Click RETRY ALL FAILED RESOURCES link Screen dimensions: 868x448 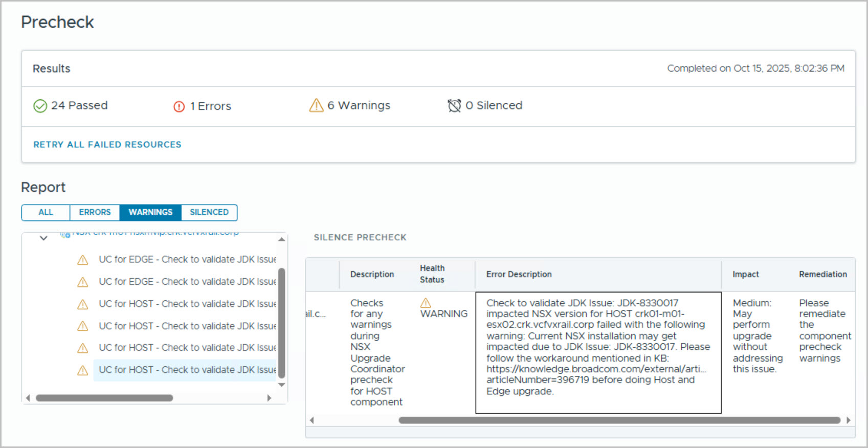(x=107, y=145)
